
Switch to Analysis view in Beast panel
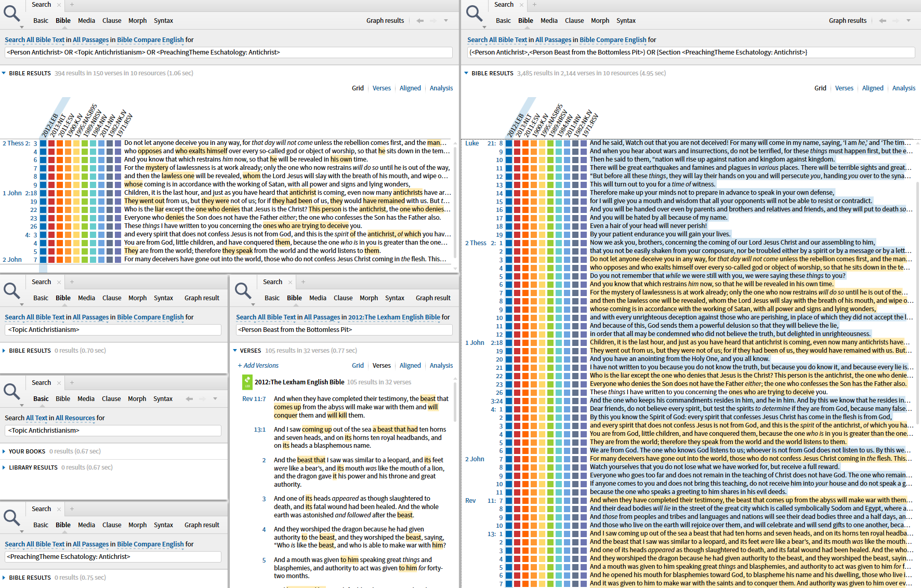(x=441, y=366)
